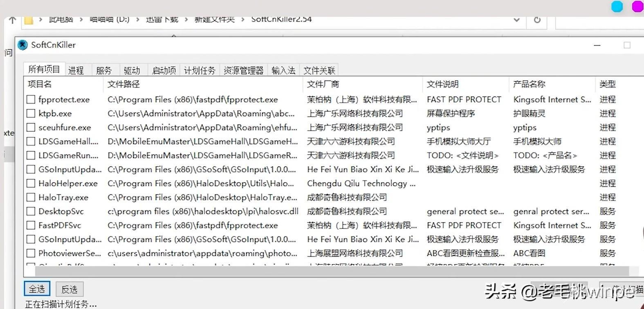Click the 反选 button

pyautogui.click(x=70, y=289)
